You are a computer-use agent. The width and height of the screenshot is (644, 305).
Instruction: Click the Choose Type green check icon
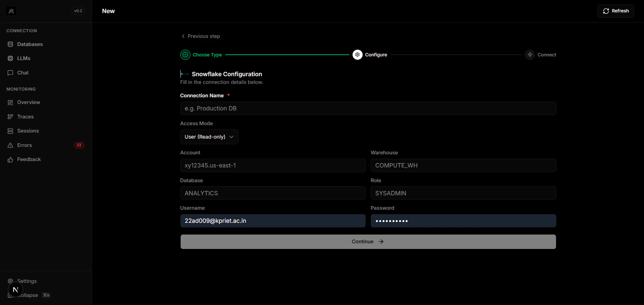pyautogui.click(x=185, y=55)
